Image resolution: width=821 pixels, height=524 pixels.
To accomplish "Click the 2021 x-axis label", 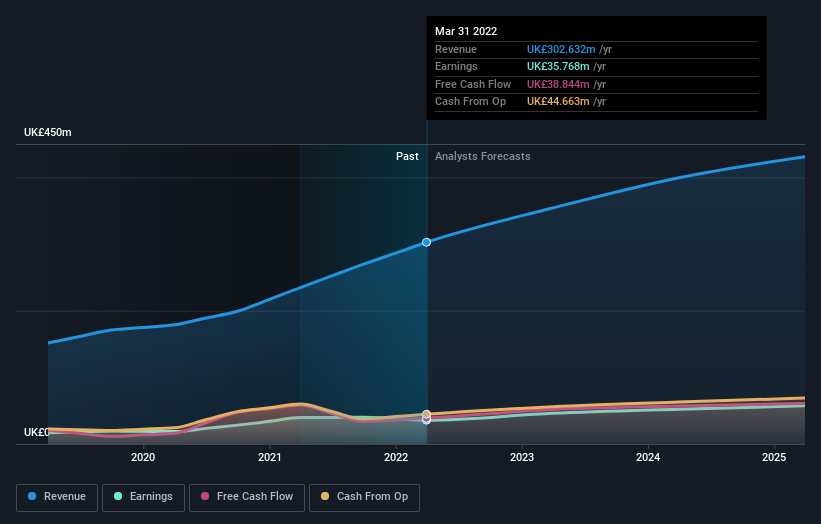I will point(270,458).
